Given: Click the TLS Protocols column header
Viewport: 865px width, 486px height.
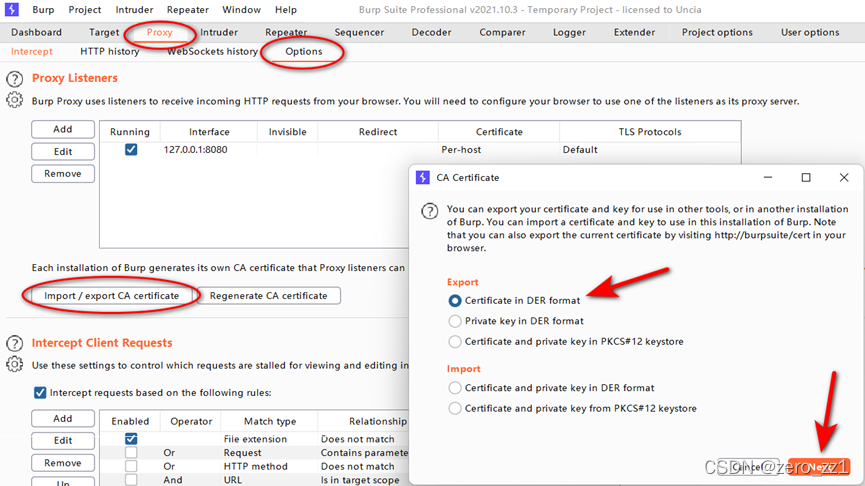Looking at the screenshot, I should [x=650, y=132].
